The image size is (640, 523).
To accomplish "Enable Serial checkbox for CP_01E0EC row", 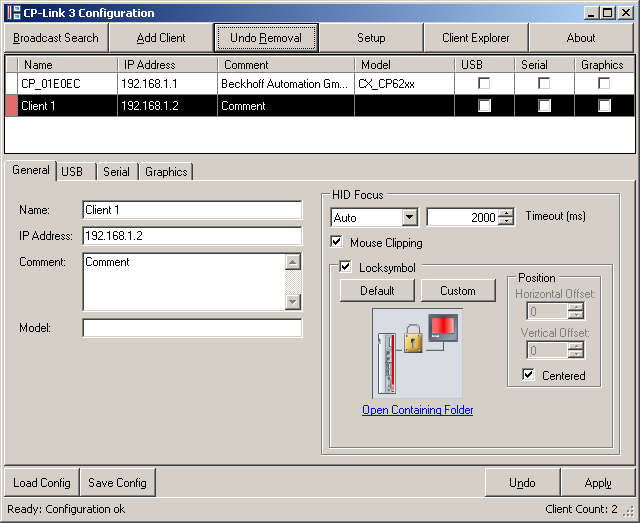I will [x=544, y=83].
